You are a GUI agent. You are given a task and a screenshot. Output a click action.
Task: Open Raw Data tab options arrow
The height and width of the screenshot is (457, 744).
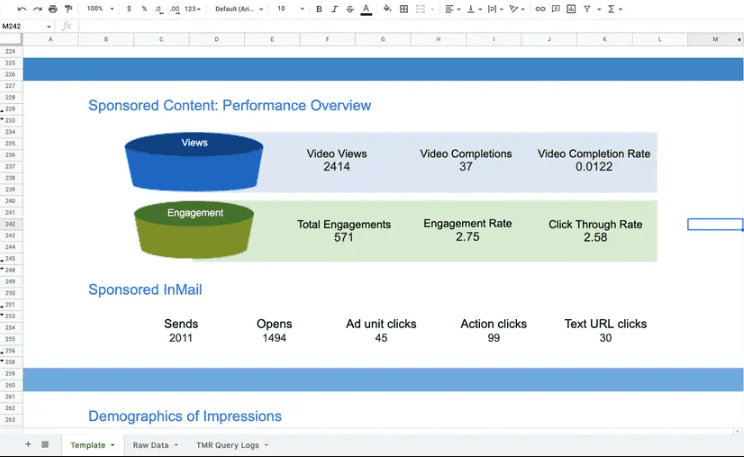click(176, 445)
